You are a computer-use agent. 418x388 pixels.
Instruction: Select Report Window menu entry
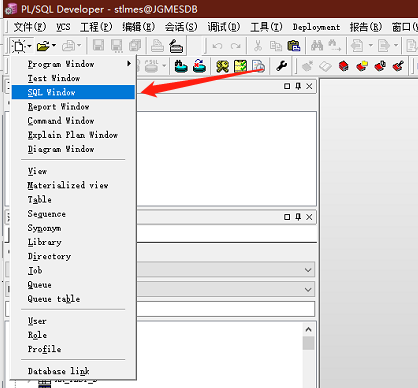[73, 107]
